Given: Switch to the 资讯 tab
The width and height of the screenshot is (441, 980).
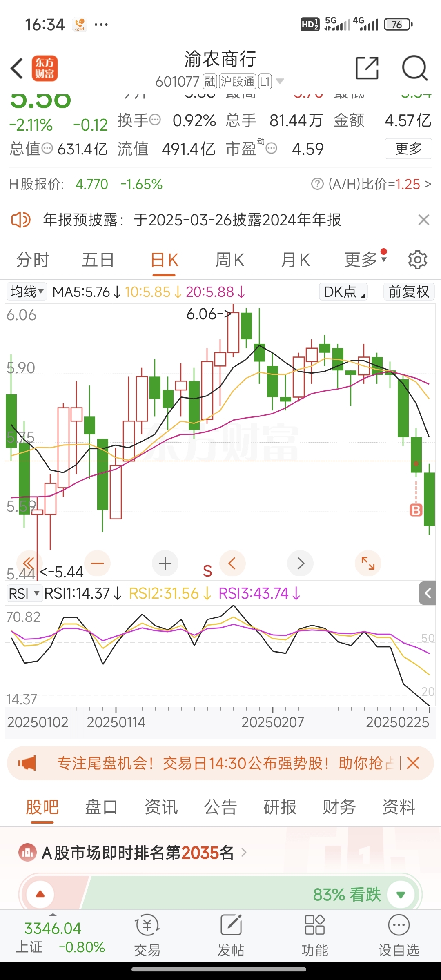Looking at the screenshot, I should 161,807.
